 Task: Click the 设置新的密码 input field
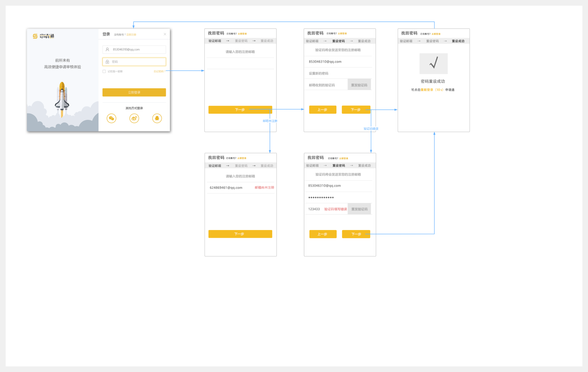click(x=338, y=73)
